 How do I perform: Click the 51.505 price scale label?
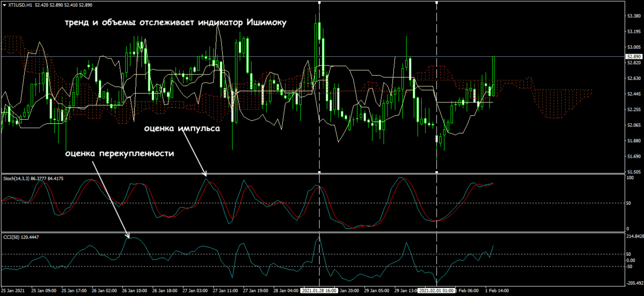[x=634, y=172]
